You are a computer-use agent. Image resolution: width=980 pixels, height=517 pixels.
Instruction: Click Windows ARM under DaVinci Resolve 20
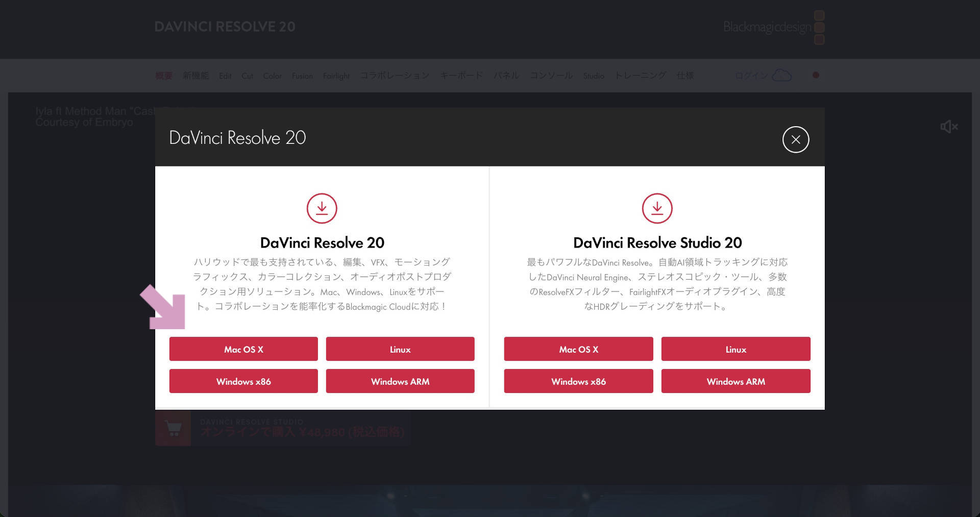(x=400, y=381)
